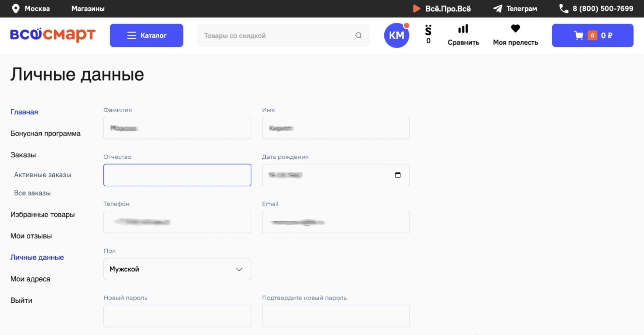Open the KM profile avatar
This screenshot has height=335, width=644.
point(396,36)
